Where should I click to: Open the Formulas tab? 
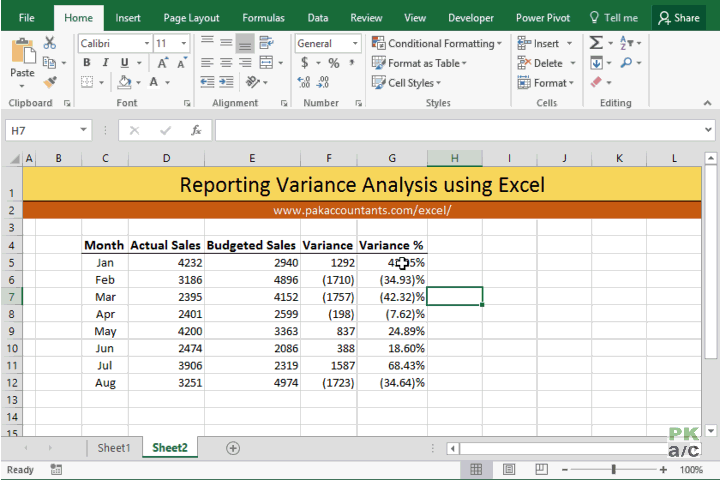[264, 18]
